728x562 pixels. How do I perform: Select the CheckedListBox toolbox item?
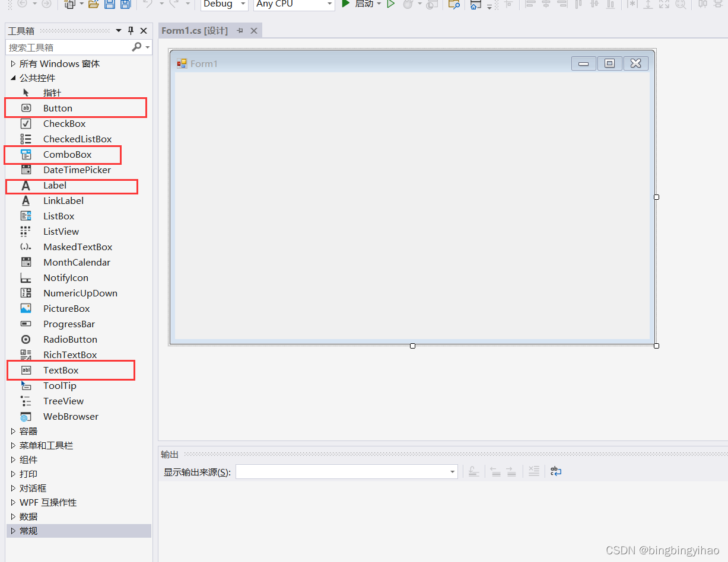(x=78, y=139)
